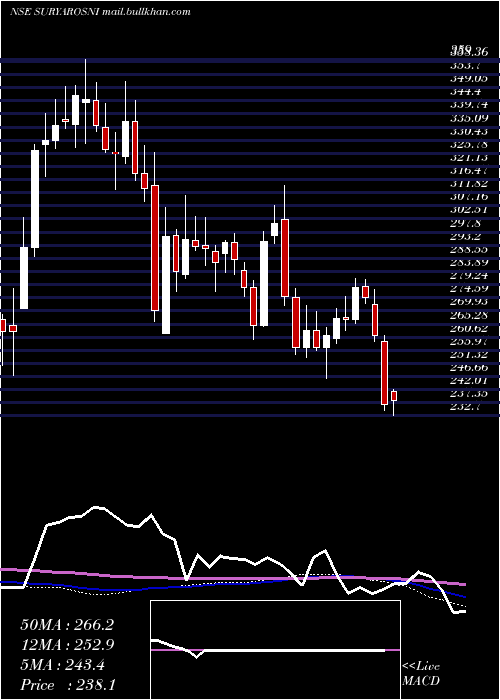500x700 pixels.
Task: Select the 12MA : 252.9 readout
Action: coord(67,645)
